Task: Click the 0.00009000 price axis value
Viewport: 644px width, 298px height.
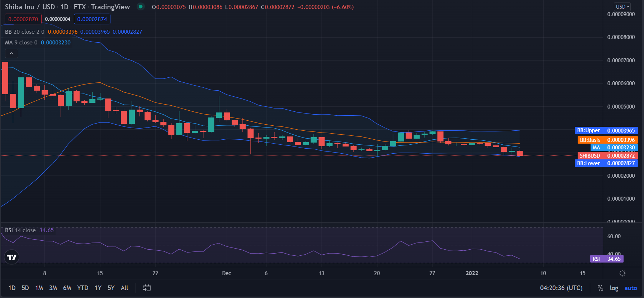Action: (x=621, y=14)
